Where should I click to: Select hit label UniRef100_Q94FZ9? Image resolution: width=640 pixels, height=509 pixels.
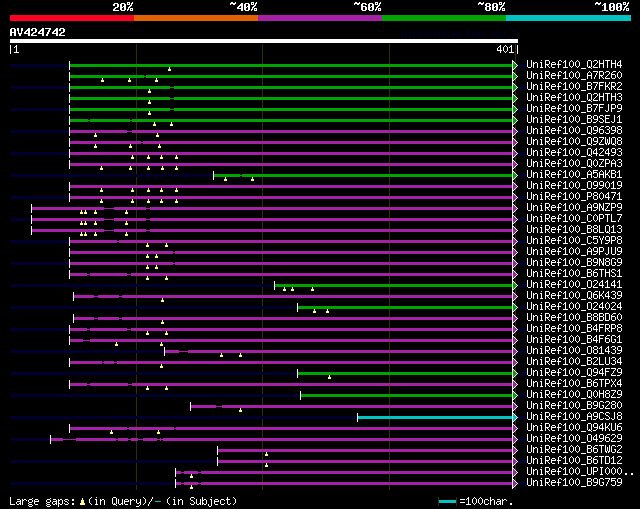tap(574, 373)
